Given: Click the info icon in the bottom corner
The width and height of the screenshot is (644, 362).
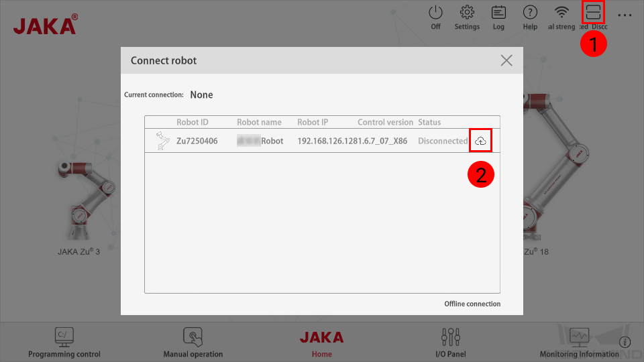Looking at the screenshot, I should point(625,342).
